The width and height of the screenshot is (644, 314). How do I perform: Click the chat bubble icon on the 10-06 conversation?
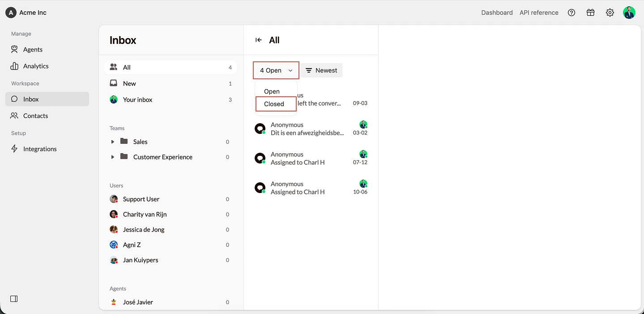(260, 188)
